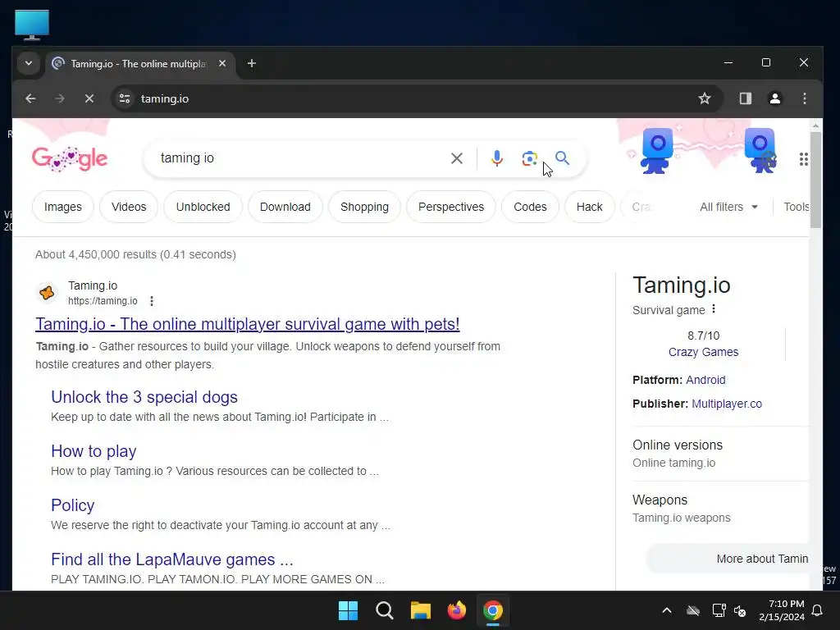The height and width of the screenshot is (630, 840).
Task: Search by image with Google Lens icon
Action: [x=529, y=158]
